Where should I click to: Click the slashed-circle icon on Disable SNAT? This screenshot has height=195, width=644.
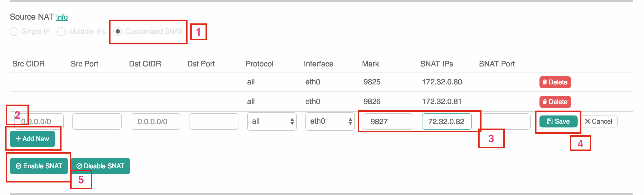pyautogui.click(x=79, y=166)
